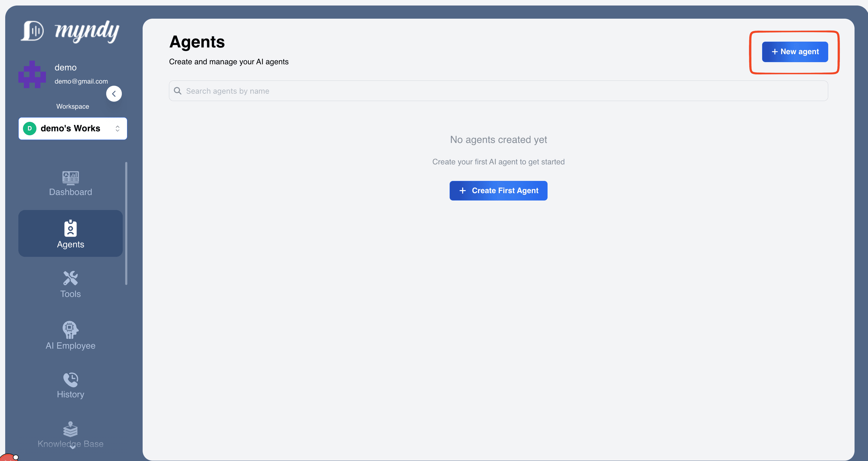
Task: Go to the AI Employee icon
Action: pos(70,329)
